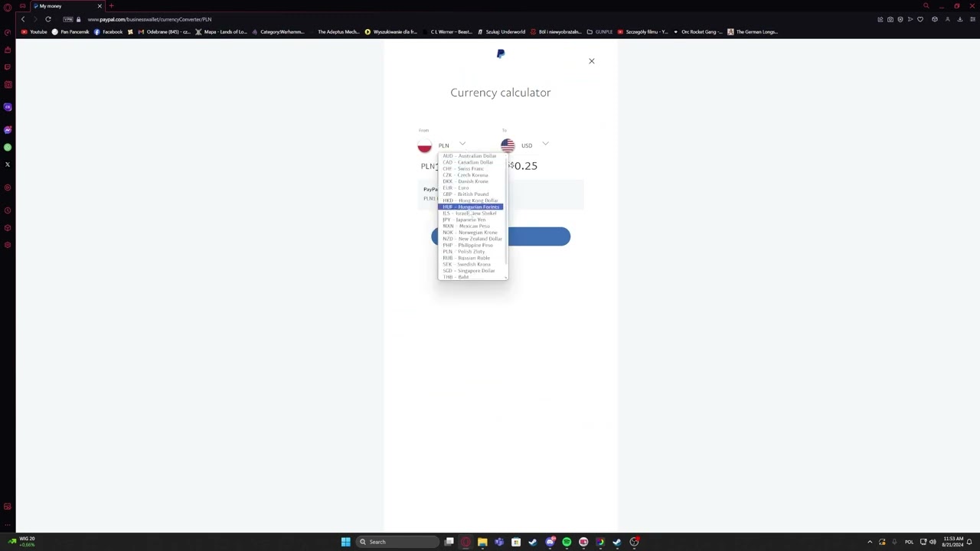The width and height of the screenshot is (980, 551).
Task: Click the VPN badge in address bar
Action: point(68,19)
